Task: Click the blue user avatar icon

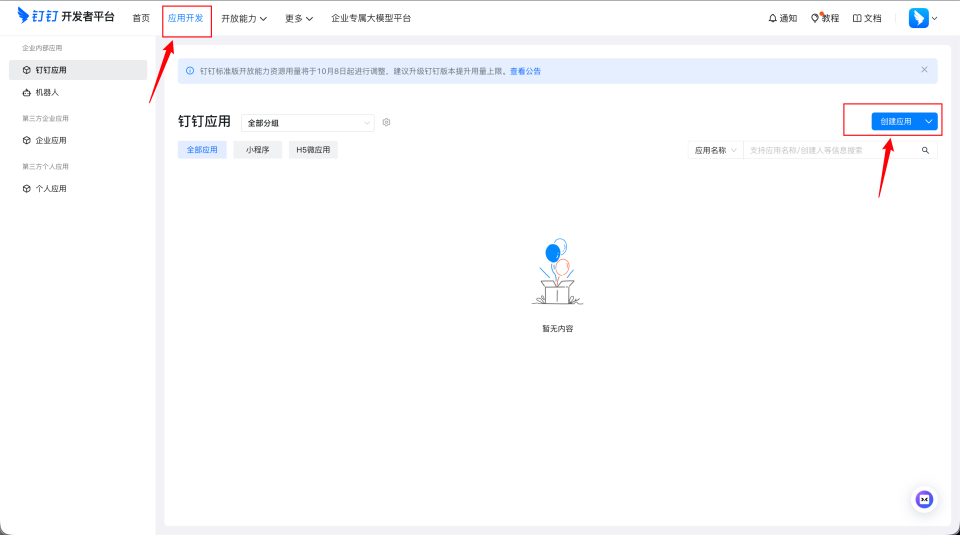Action: click(x=918, y=18)
